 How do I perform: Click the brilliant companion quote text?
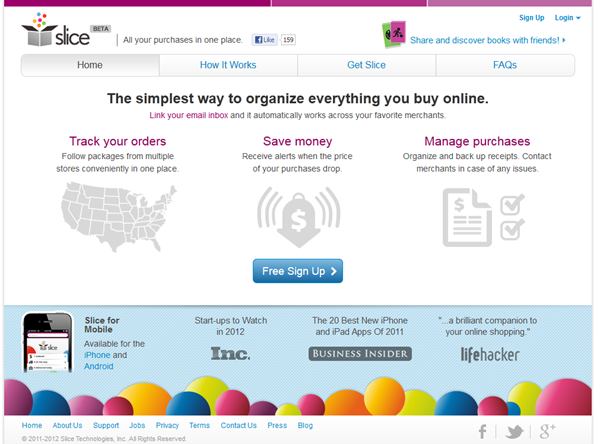pyautogui.click(x=488, y=326)
